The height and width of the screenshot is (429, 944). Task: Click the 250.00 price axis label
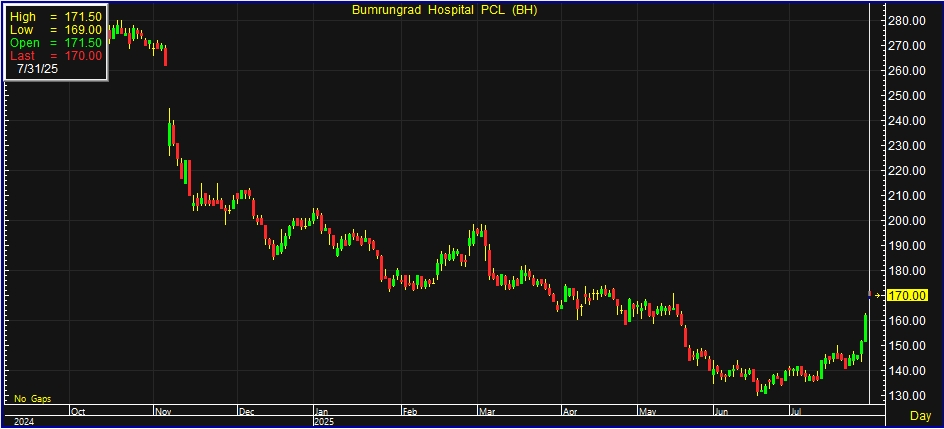pyautogui.click(x=907, y=96)
